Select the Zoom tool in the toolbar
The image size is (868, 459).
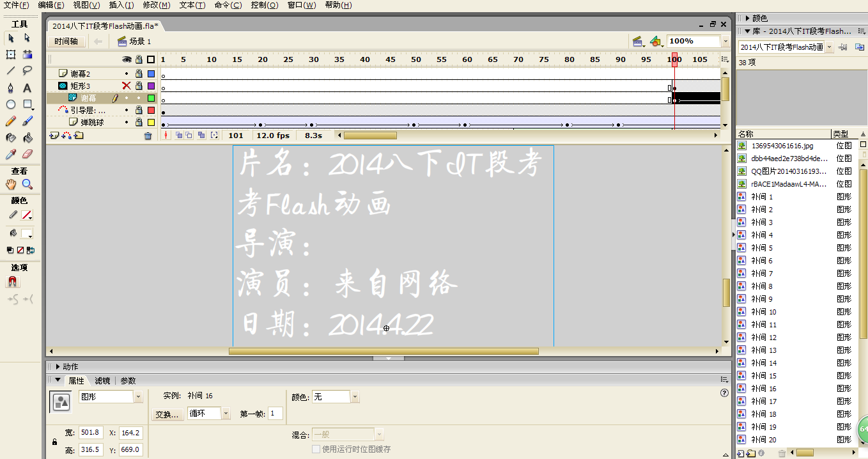[27, 184]
